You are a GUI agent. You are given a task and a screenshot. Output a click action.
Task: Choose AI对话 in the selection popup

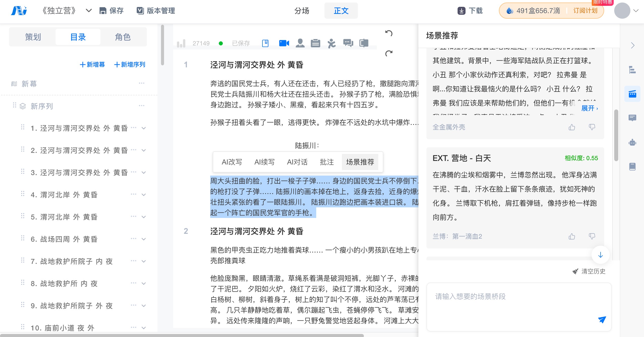(297, 162)
